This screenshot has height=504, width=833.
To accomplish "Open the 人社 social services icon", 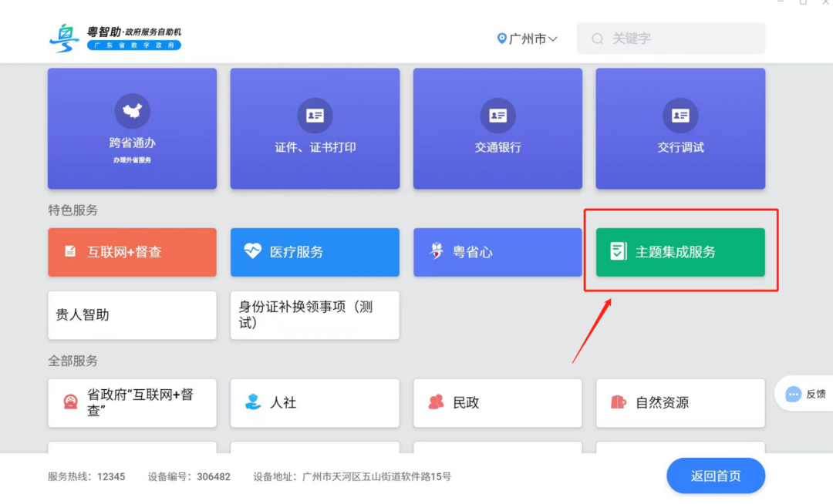I will (x=254, y=402).
